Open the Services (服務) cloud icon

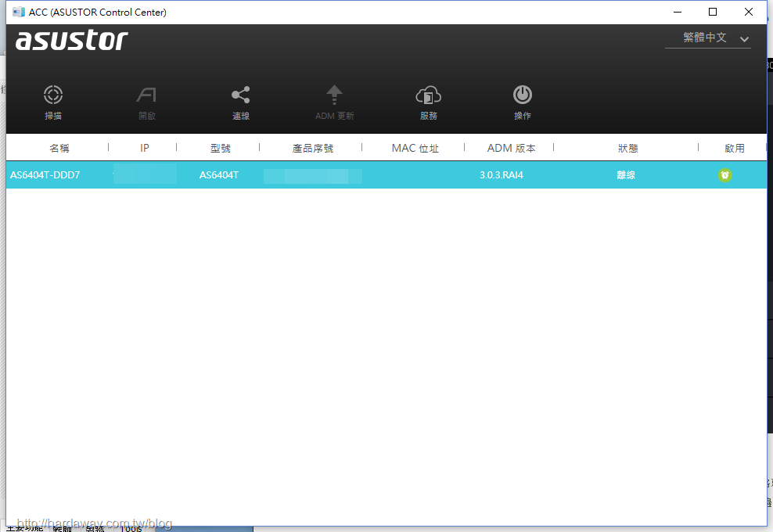[x=429, y=95]
